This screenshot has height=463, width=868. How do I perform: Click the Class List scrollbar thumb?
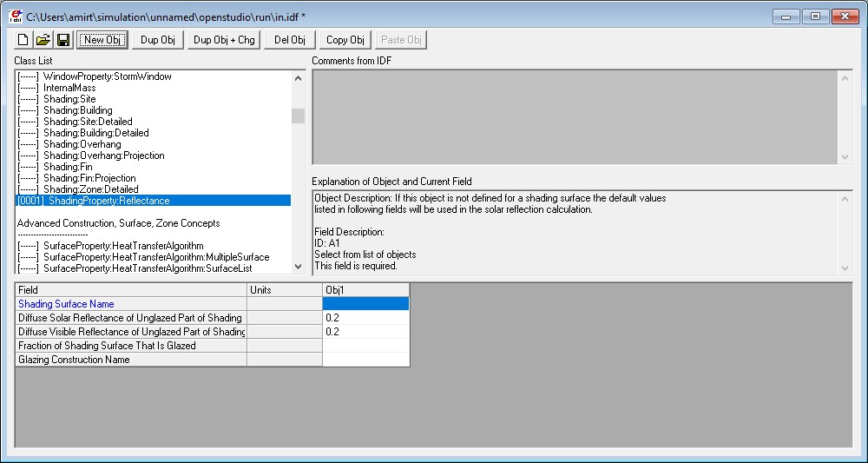pyautogui.click(x=299, y=116)
